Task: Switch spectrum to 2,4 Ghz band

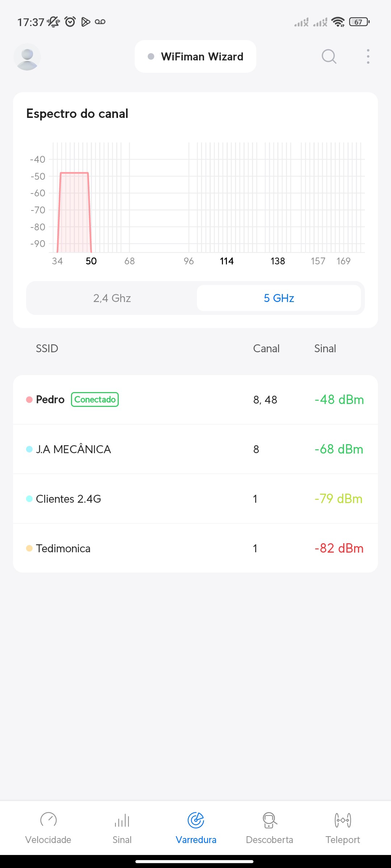Action: [x=112, y=298]
